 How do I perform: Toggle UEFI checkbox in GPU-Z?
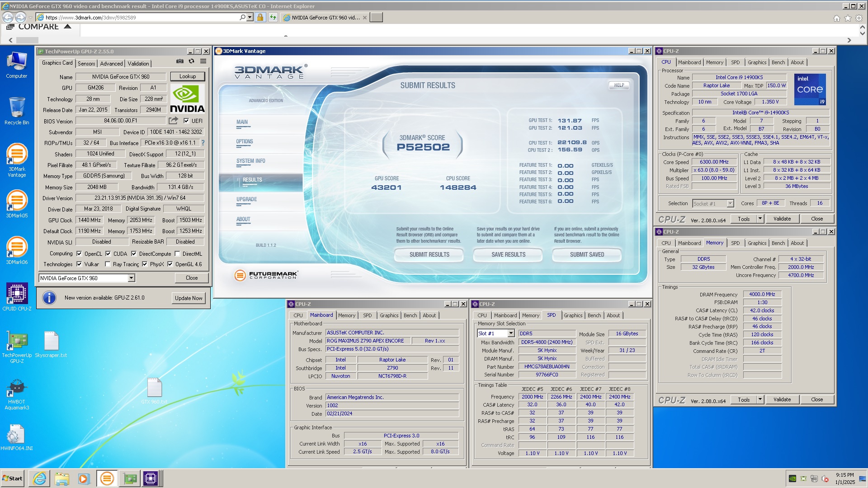click(x=186, y=121)
